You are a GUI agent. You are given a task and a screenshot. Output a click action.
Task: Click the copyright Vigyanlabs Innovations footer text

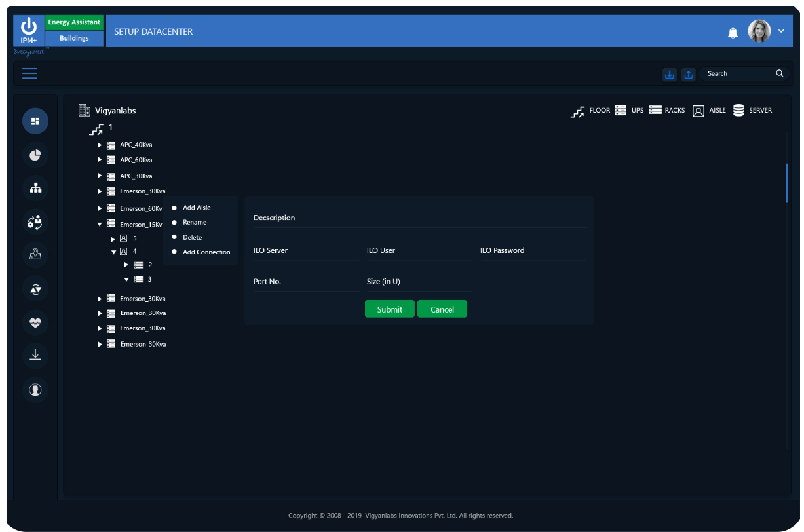(x=400, y=516)
